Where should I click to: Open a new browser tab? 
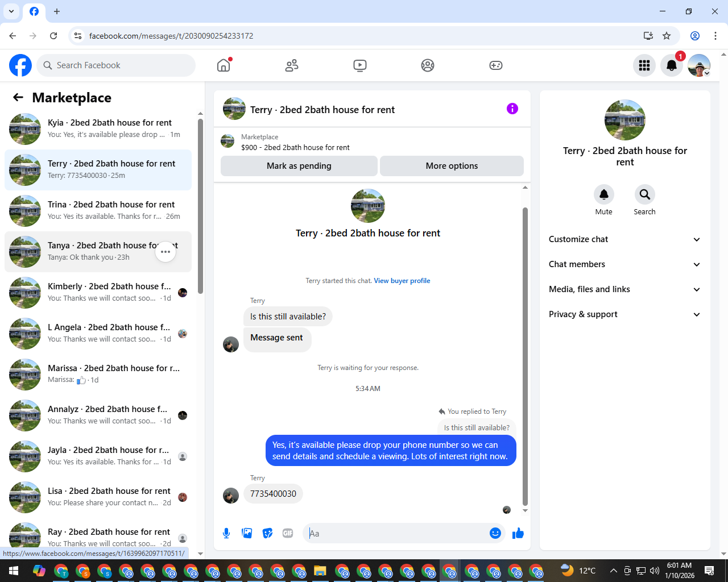point(57,11)
